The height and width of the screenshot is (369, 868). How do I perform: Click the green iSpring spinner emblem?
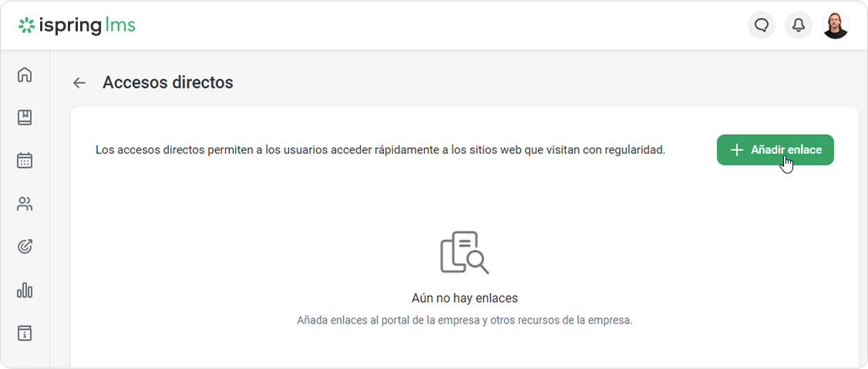tap(27, 25)
